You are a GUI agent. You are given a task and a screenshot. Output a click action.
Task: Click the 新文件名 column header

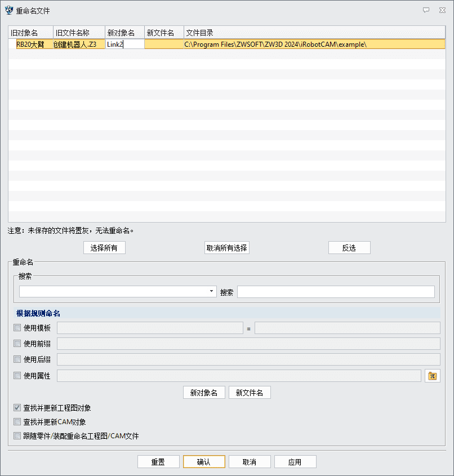coord(164,33)
